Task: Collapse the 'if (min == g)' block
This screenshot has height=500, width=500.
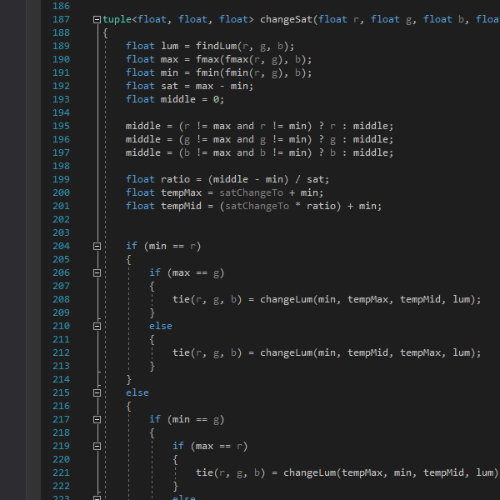Action: (x=97, y=420)
